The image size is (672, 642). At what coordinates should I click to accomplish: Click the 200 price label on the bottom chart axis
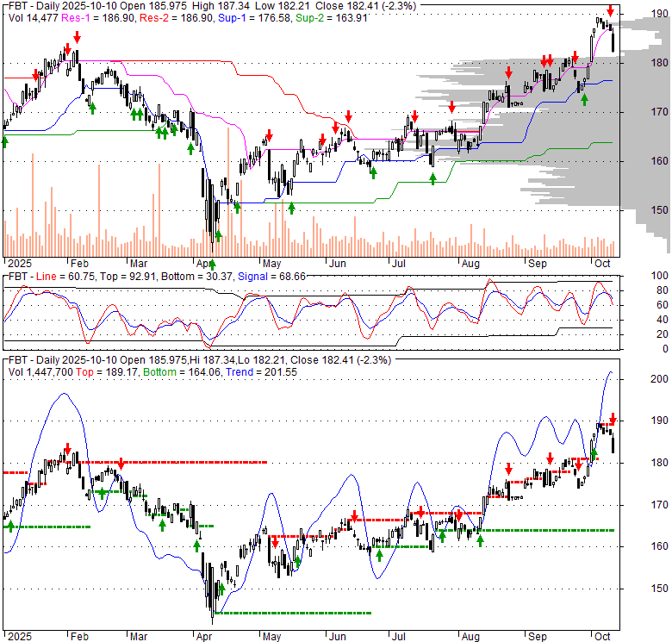point(660,379)
